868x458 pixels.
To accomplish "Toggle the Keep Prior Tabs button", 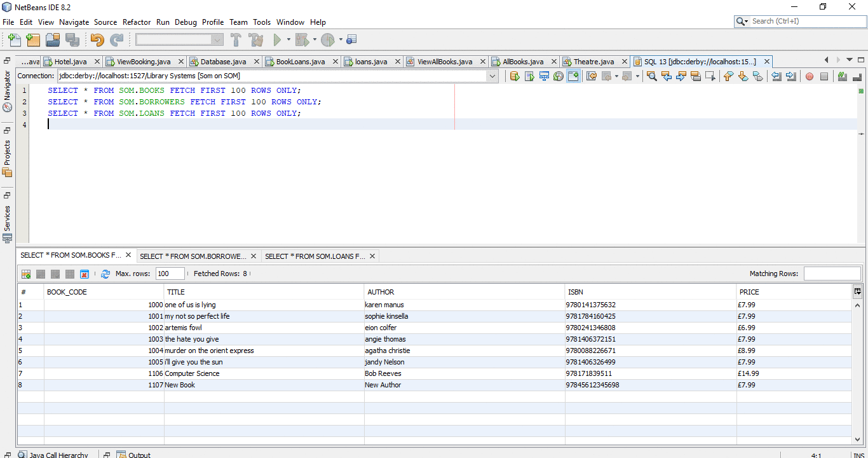I will pyautogui.click(x=573, y=76).
